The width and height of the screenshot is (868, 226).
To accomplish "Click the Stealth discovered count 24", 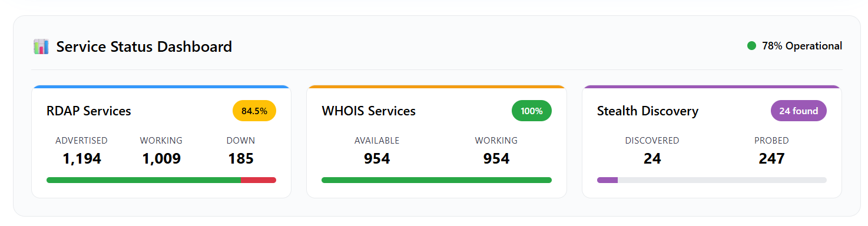I will (x=652, y=158).
